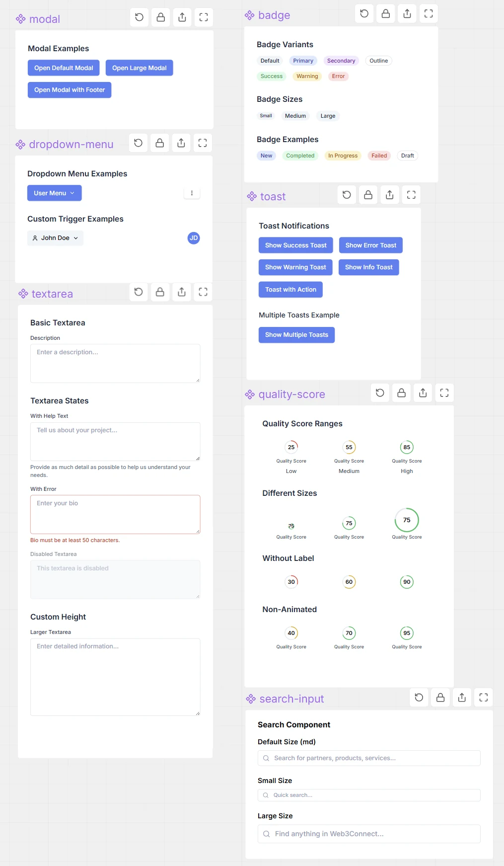Click the share icon beside quality-score title
The width and height of the screenshot is (504, 866).
click(423, 393)
